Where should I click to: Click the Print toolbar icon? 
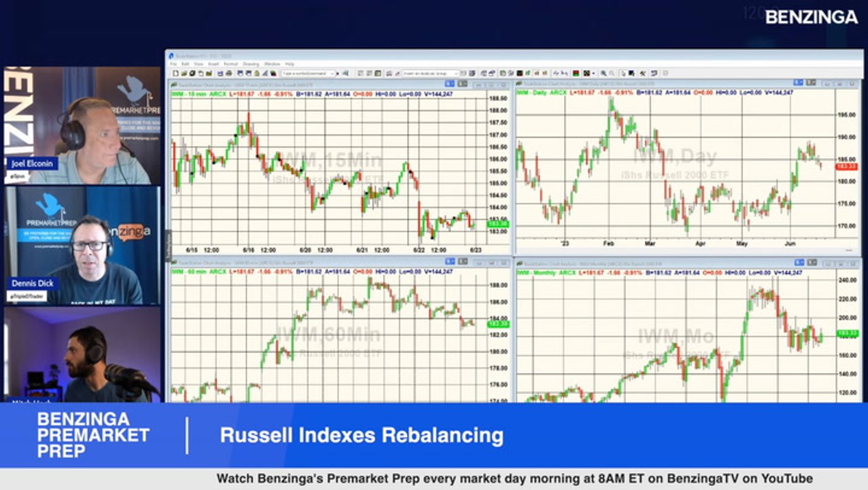(229, 73)
